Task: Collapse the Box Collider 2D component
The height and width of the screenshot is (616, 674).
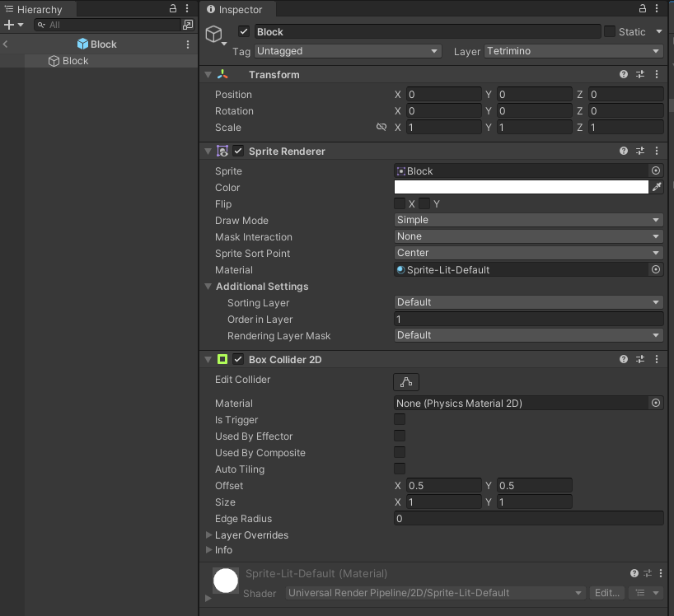Action: coord(208,359)
